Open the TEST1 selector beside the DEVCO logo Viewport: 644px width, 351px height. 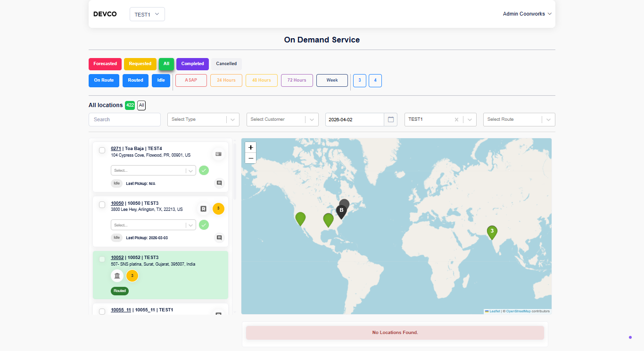click(x=147, y=14)
